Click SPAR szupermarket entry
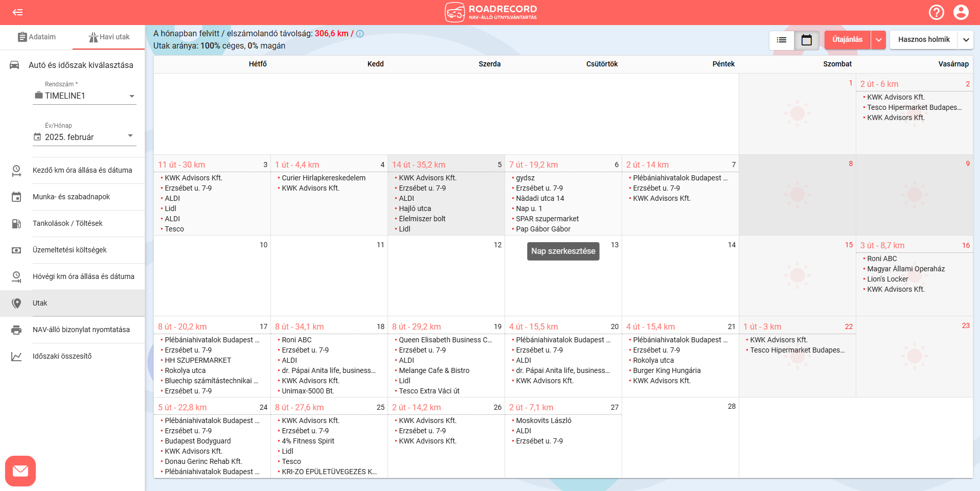This screenshot has width=980, height=491. click(547, 219)
